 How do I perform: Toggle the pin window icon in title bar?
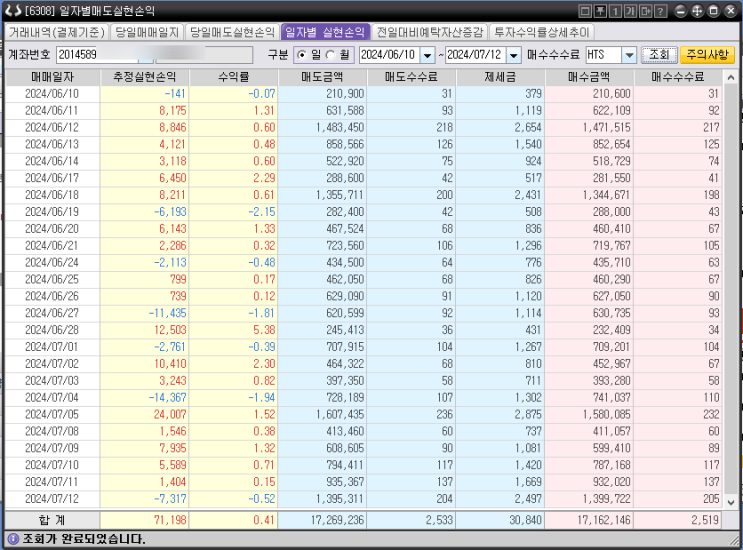click(600, 11)
